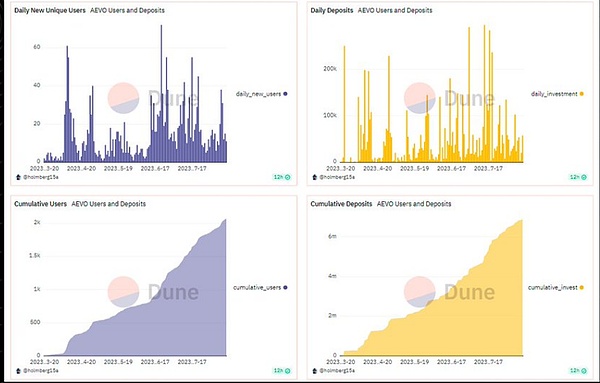Click the 12h refresh badge on Daily Deposits
600x383 pixels.
click(x=578, y=177)
